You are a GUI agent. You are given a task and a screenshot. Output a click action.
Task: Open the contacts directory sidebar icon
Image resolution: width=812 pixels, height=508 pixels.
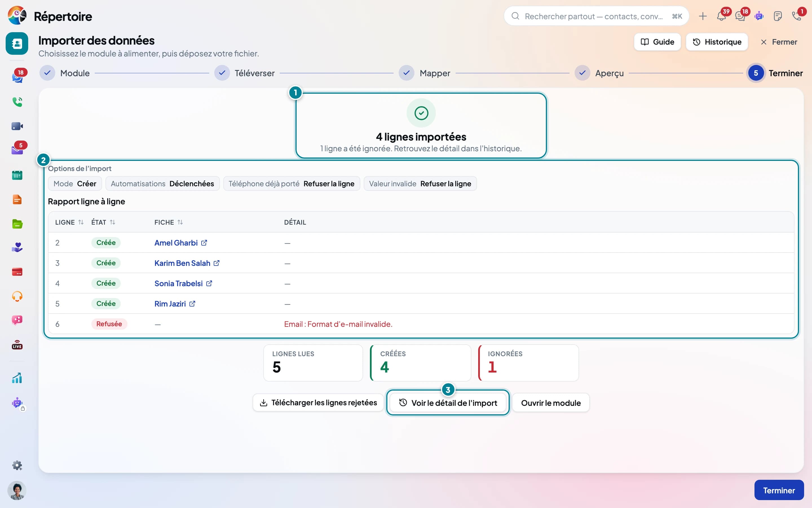click(x=17, y=43)
